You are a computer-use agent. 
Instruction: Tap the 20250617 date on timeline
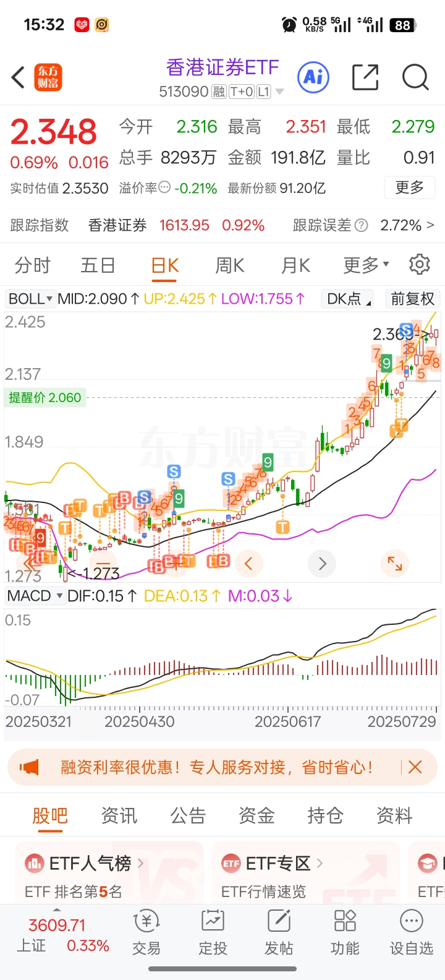[287, 721]
